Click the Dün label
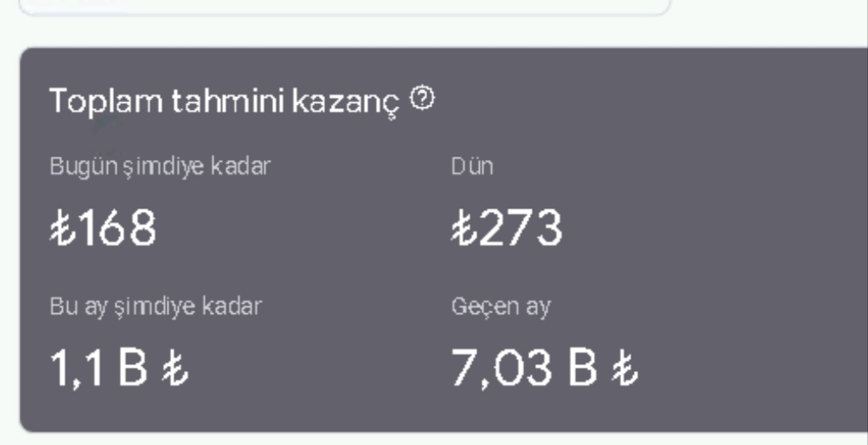Screen dimensions: 868x445 471,167
